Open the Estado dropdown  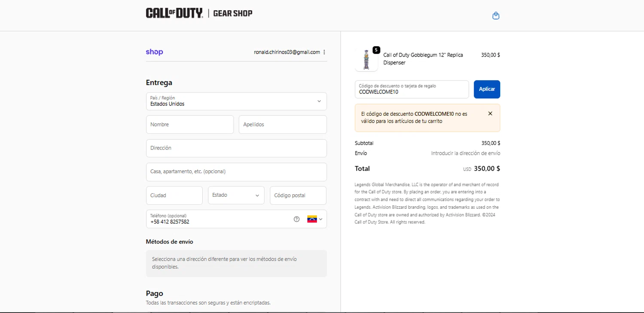coord(236,195)
